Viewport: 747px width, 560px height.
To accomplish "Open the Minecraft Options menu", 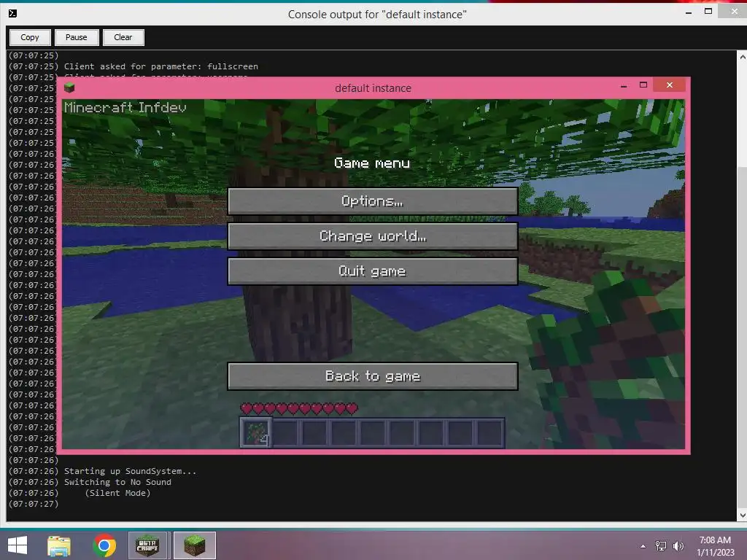I will [x=373, y=201].
